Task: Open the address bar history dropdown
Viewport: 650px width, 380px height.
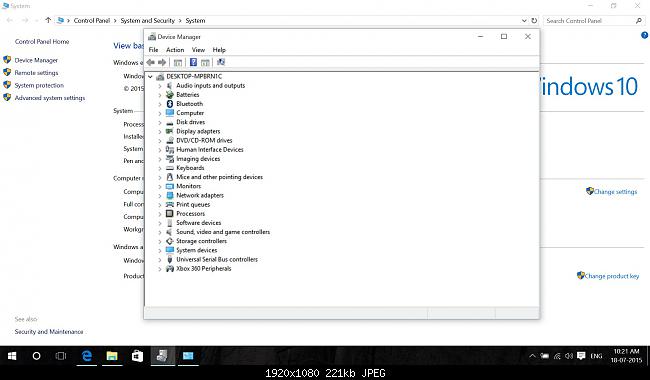Action: click(x=524, y=20)
